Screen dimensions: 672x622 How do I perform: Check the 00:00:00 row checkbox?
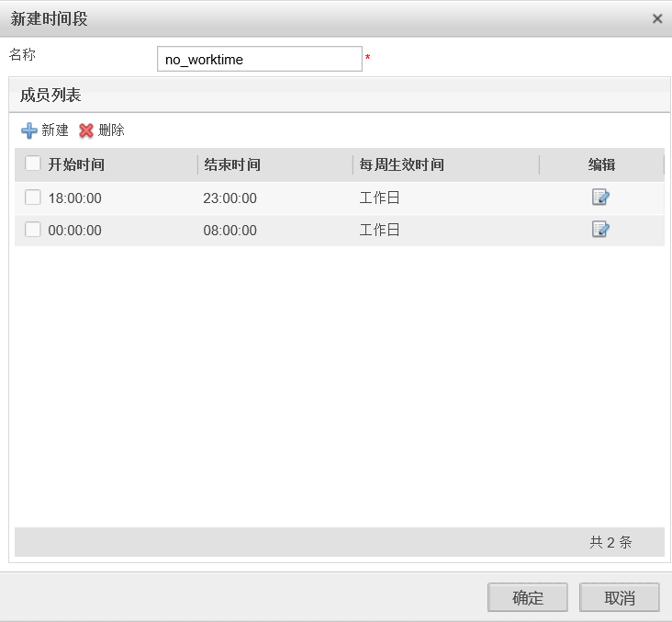[x=32, y=230]
